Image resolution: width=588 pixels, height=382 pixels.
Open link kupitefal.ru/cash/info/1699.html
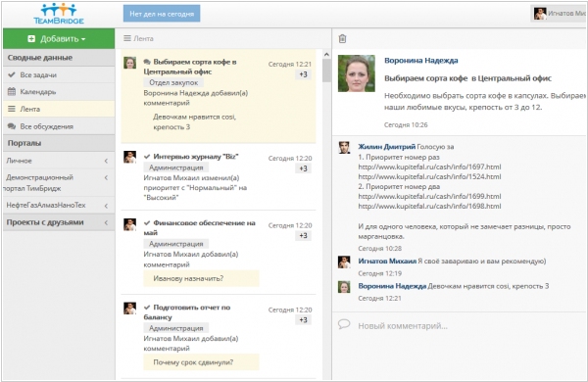click(x=429, y=197)
